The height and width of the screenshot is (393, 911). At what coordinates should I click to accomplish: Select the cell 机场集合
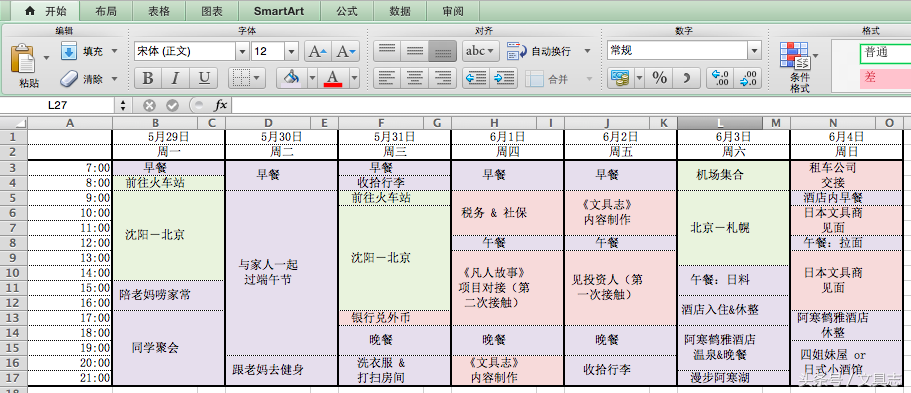click(x=733, y=175)
